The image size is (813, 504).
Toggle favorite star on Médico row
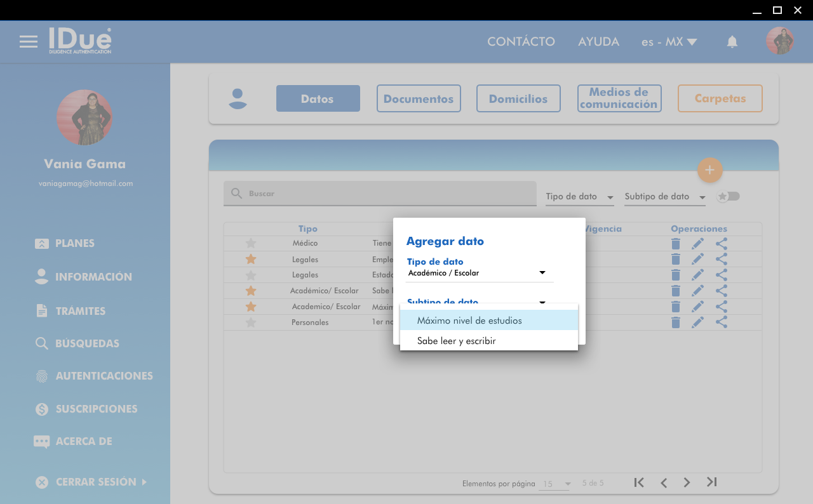coord(251,243)
